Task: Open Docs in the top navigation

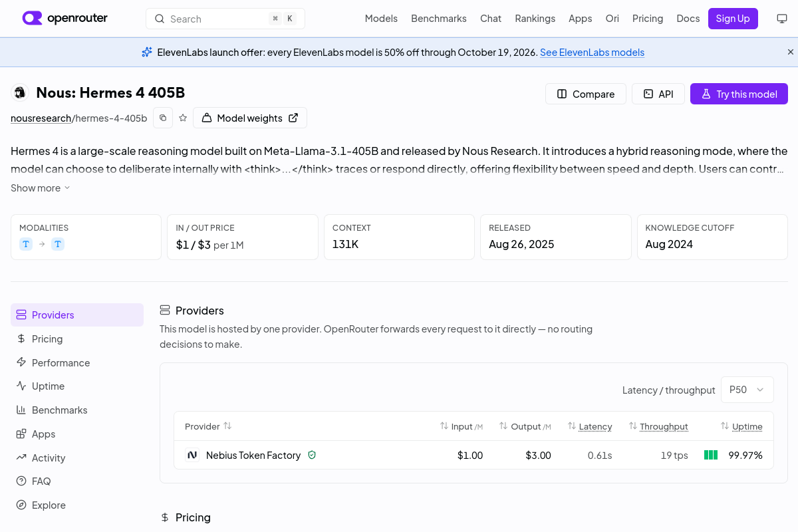Action: point(688,19)
